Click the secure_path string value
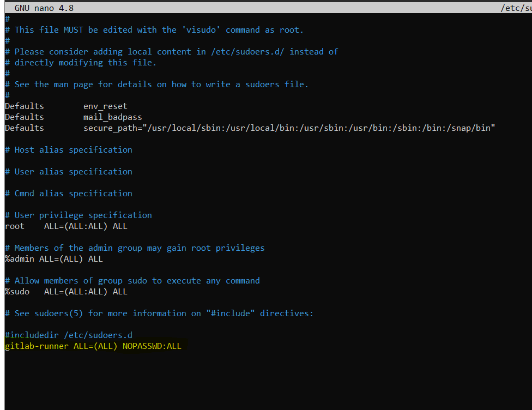This screenshot has width=532, height=410. click(289, 128)
